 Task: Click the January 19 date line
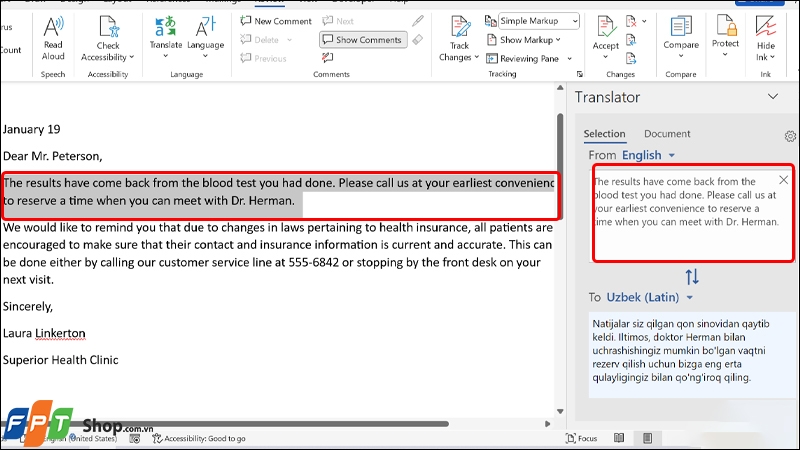pos(32,130)
